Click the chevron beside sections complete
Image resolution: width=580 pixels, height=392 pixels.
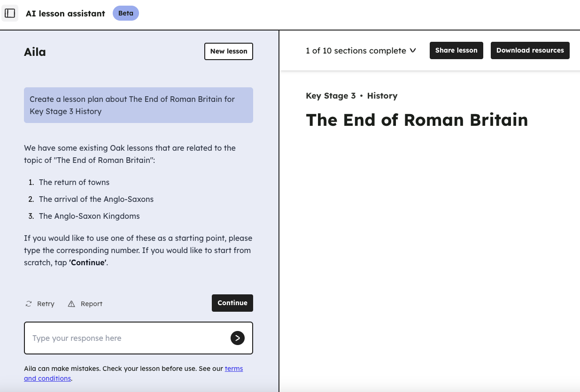[413, 50]
